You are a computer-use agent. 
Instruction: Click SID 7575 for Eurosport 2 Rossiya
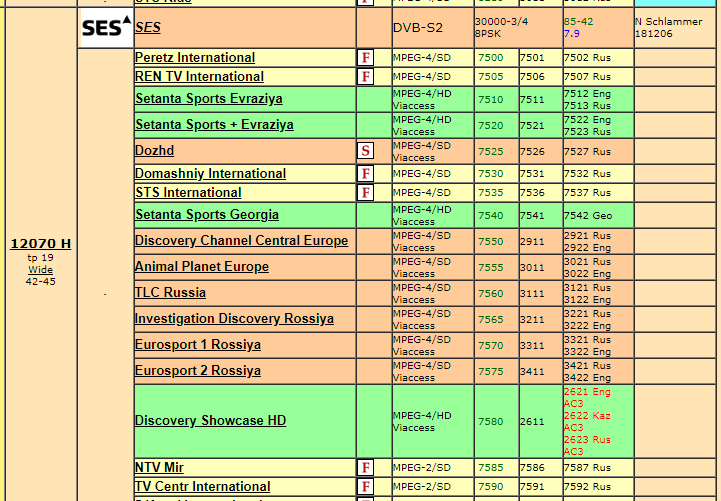[x=491, y=372]
